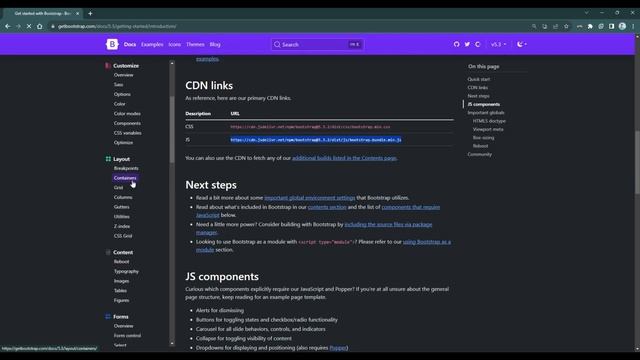Image resolution: width=640 pixels, height=360 pixels.
Task: Open Z-index in sidebar
Action: 122,226
